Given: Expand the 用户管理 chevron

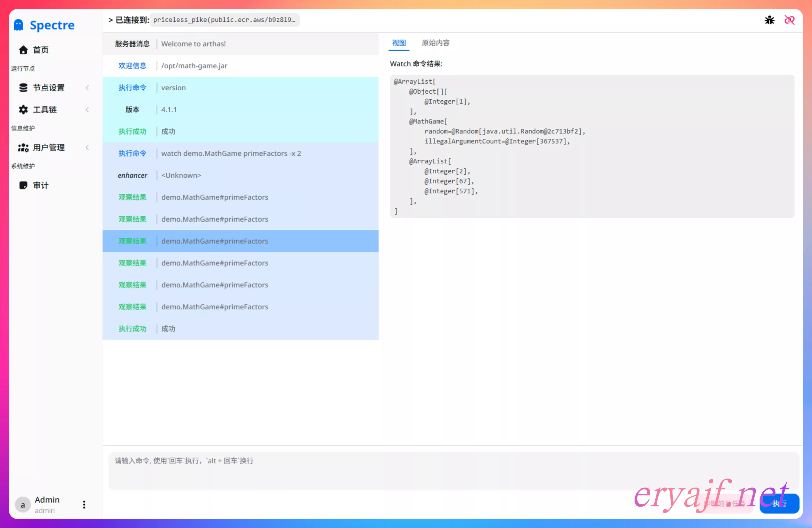Looking at the screenshot, I should (87, 147).
